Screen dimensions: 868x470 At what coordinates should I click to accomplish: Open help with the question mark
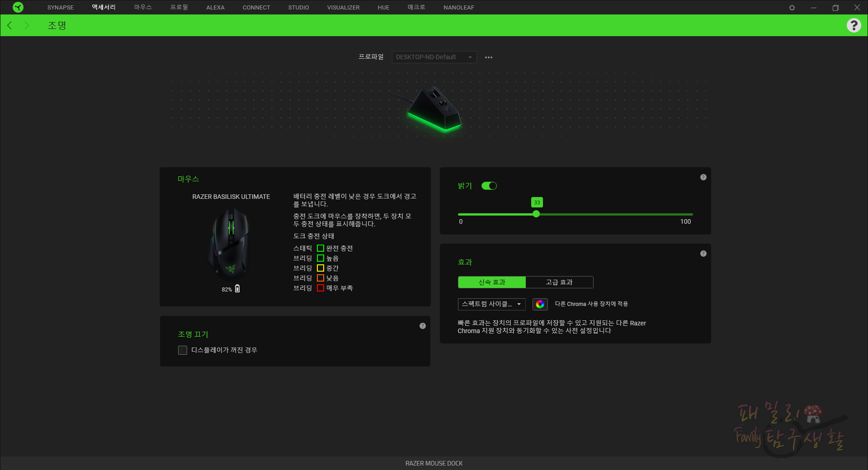[x=854, y=25]
